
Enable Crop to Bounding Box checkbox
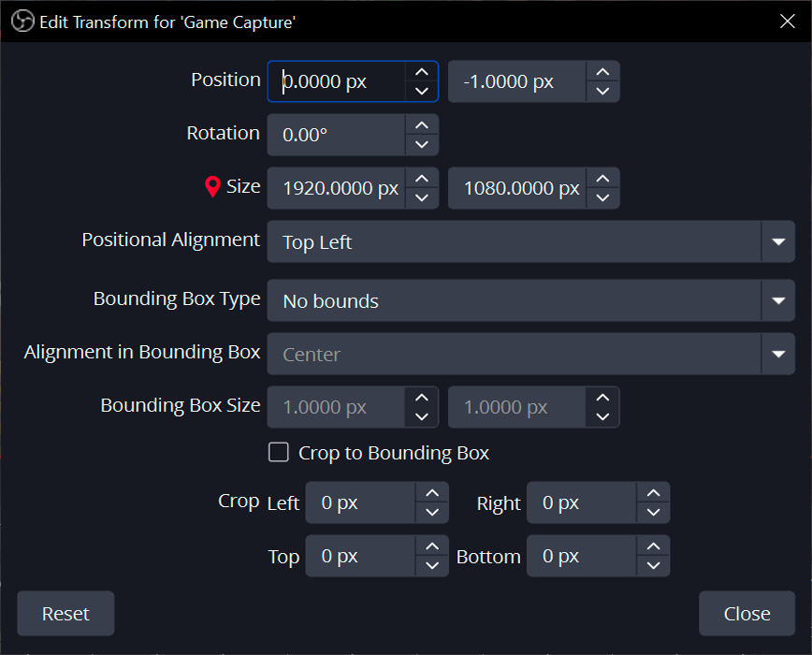click(x=279, y=453)
